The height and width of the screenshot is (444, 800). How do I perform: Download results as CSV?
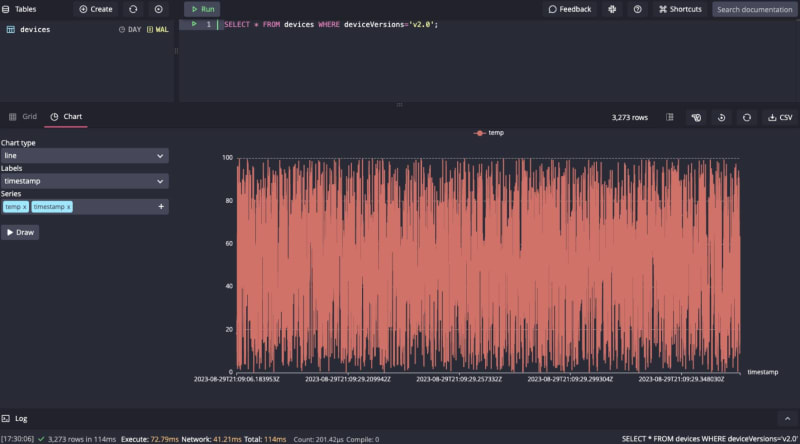[x=781, y=117]
